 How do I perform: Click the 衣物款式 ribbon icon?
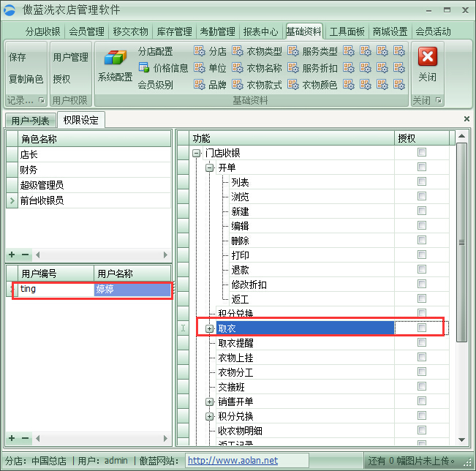[238, 85]
